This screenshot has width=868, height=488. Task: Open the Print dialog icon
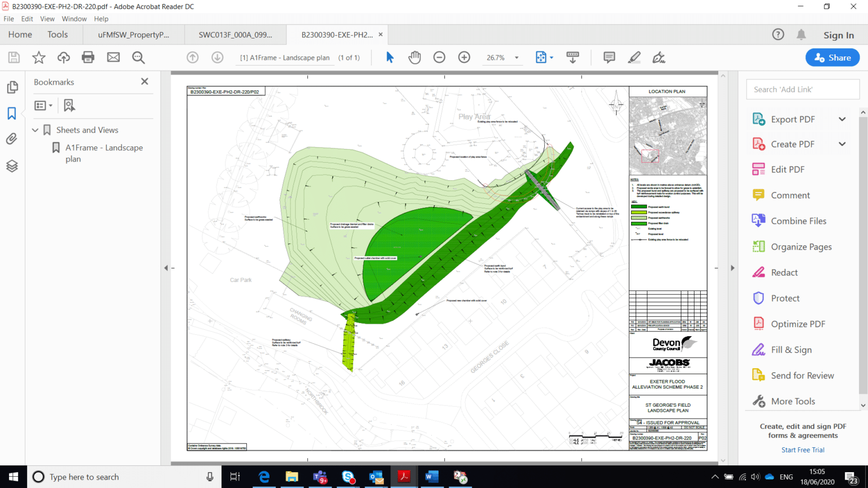pos(88,57)
